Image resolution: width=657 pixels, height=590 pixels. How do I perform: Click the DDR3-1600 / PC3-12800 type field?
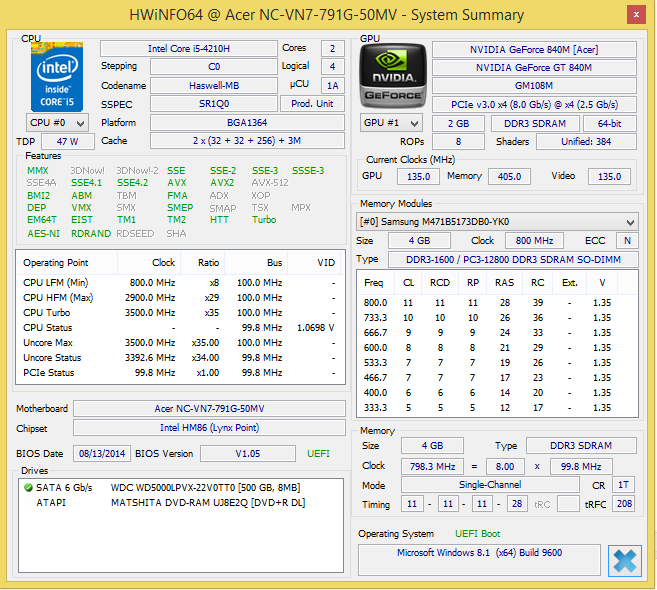coord(513,259)
